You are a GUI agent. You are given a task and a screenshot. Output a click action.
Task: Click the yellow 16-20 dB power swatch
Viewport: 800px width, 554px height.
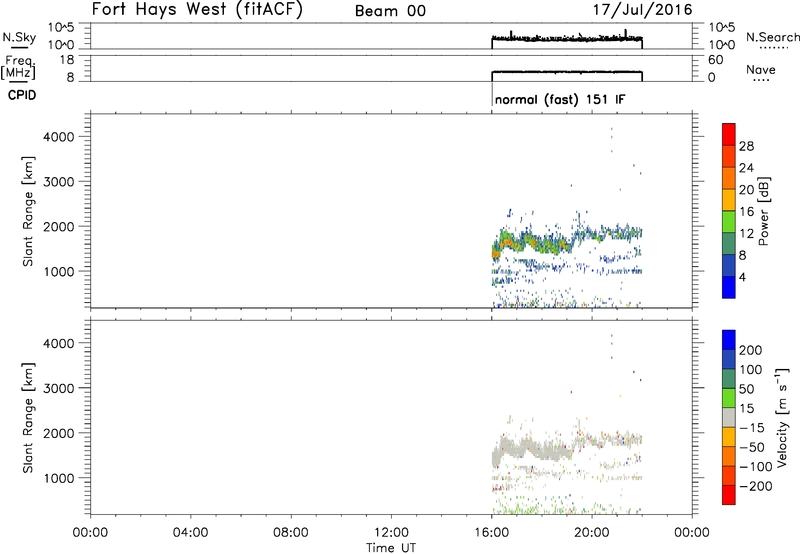point(729,200)
